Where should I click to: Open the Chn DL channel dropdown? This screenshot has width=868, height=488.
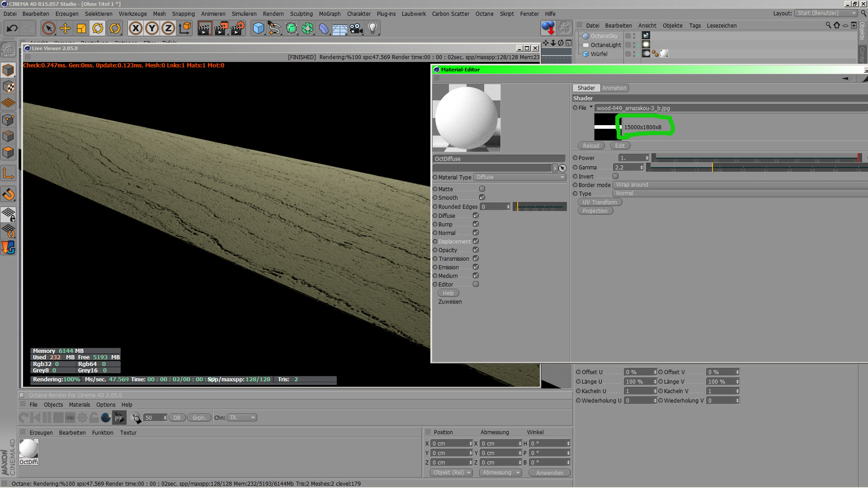[x=242, y=418]
